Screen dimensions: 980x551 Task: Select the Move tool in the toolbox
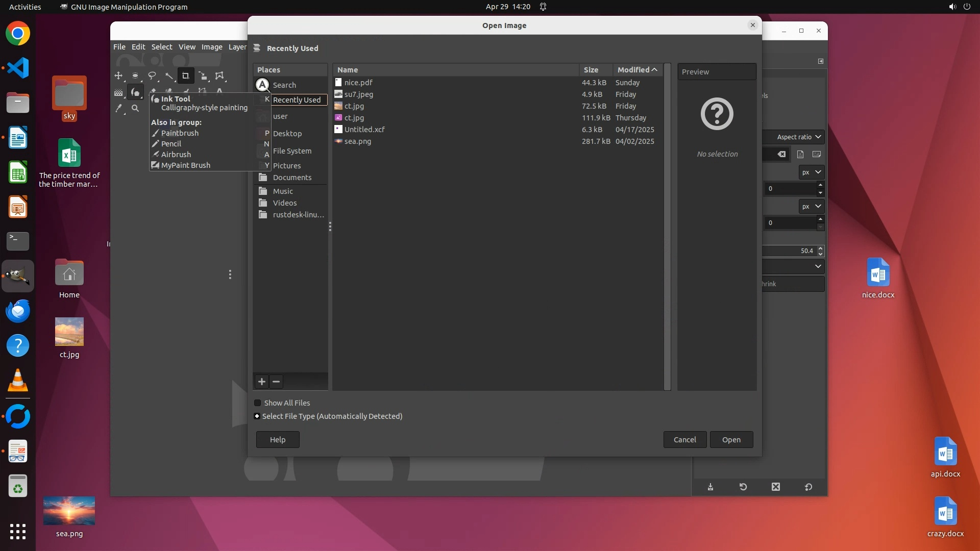pyautogui.click(x=118, y=76)
